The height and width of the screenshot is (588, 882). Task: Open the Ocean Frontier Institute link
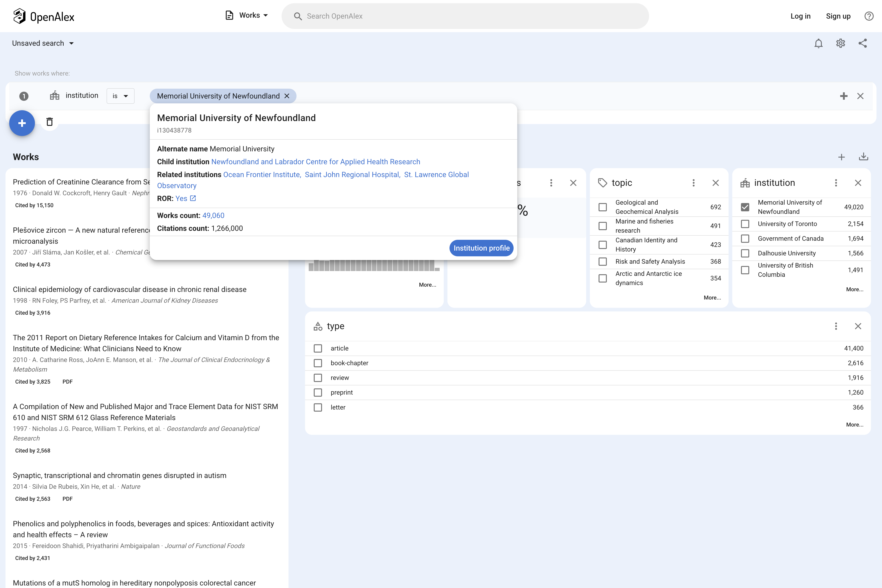click(x=261, y=175)
